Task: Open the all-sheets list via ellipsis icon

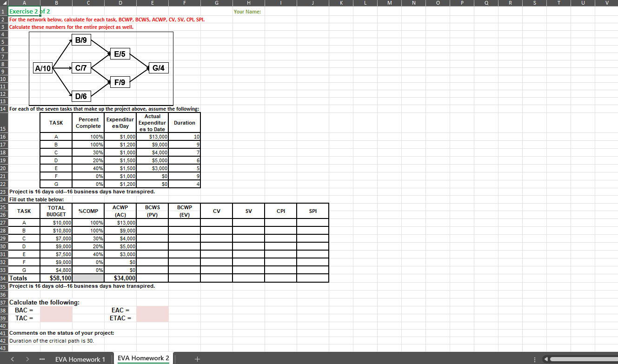Action: [x=41, y=359]
